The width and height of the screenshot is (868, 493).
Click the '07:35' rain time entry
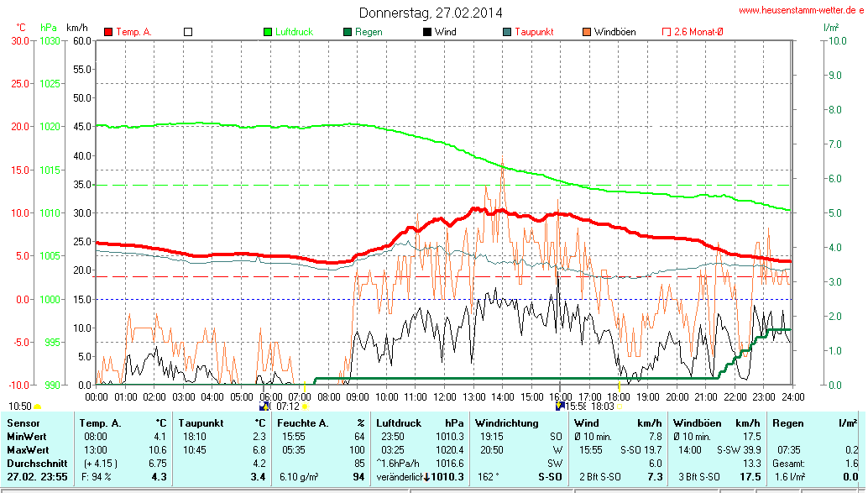point(788,450)
